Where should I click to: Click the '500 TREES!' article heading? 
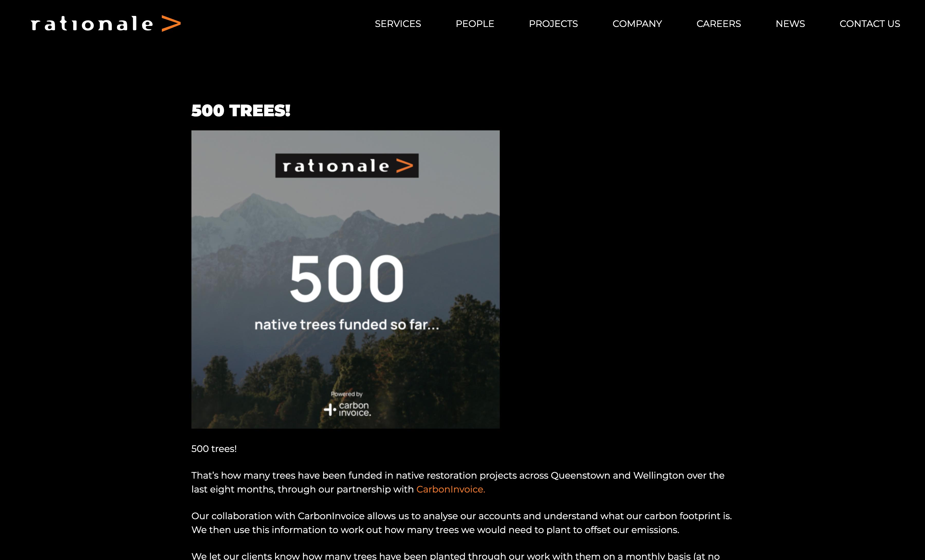(x=241, y=111)
